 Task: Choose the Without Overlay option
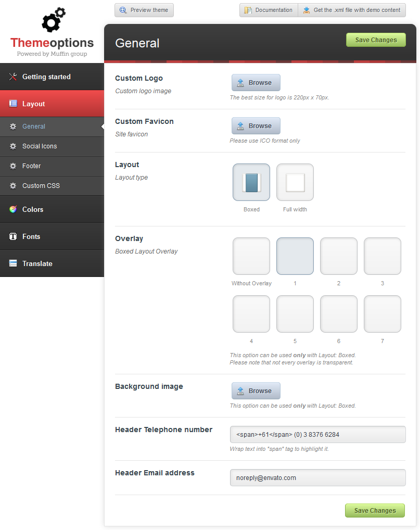251,256
